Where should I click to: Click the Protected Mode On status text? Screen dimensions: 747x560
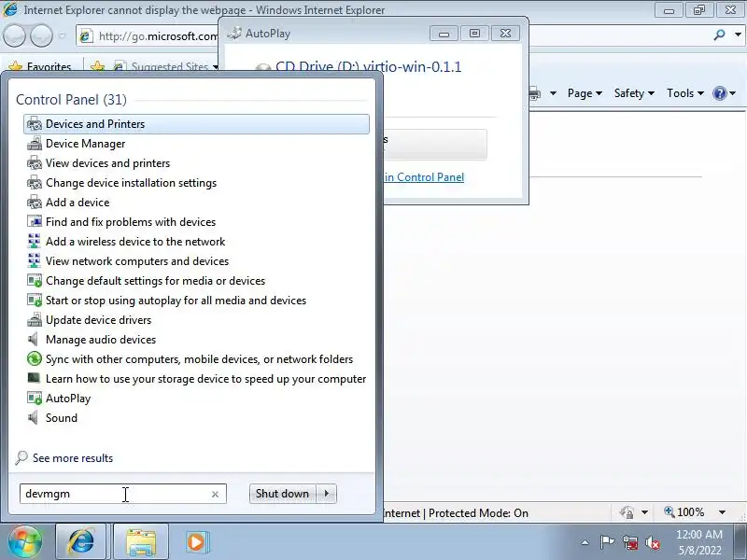(478, 512)
